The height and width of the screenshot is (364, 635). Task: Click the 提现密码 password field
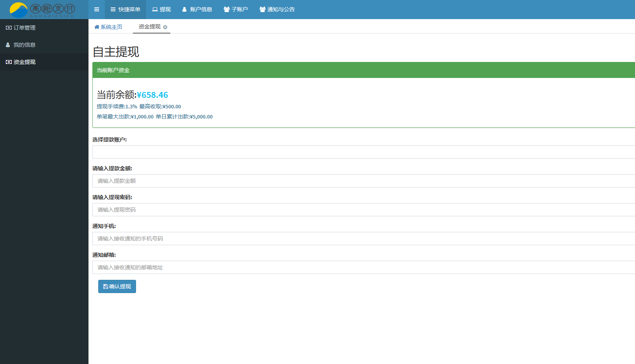click(363, 210)
